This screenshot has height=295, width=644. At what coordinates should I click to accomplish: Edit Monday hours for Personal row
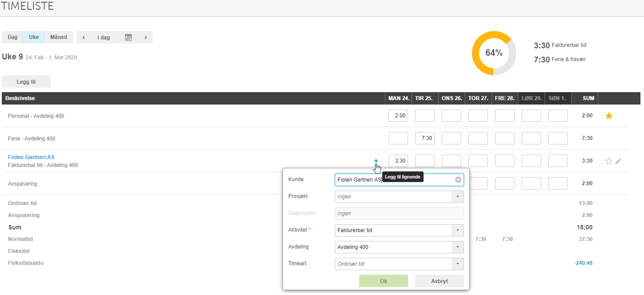[x=398, y=116]
